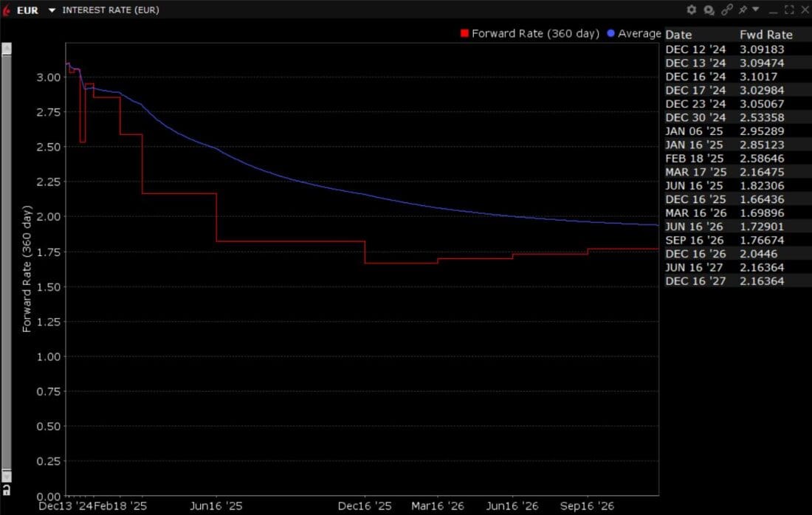The height and width of the screenshot is (515, 812).
Task: Click the 3.1017 forward rate value
Action: coord(758,77)
